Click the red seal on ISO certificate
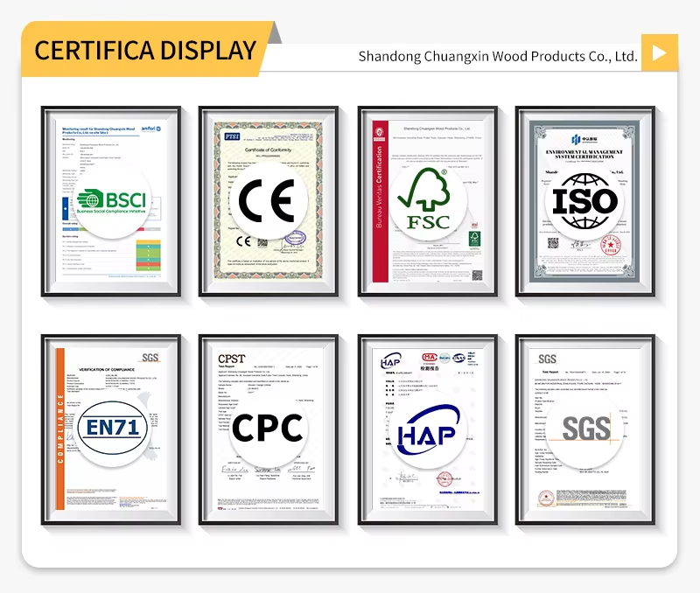 pos(610,245)
